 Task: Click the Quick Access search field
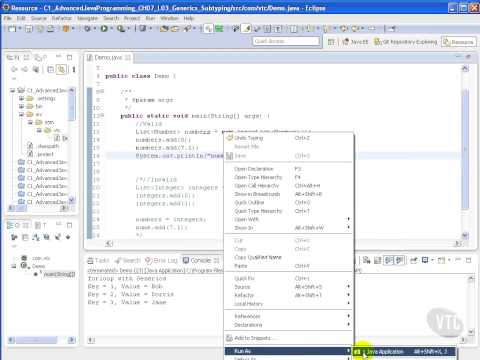point(286,41)
